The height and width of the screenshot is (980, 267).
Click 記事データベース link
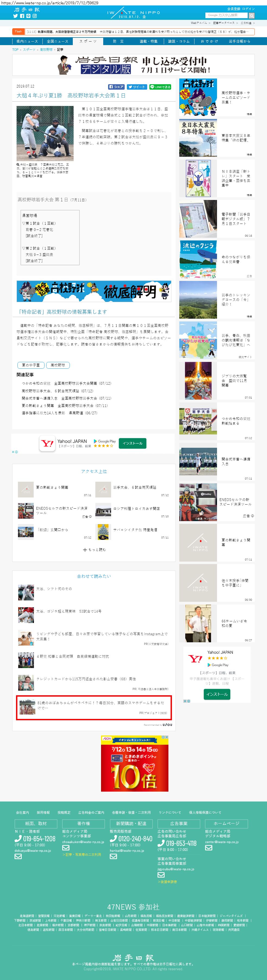click(224, 23)
